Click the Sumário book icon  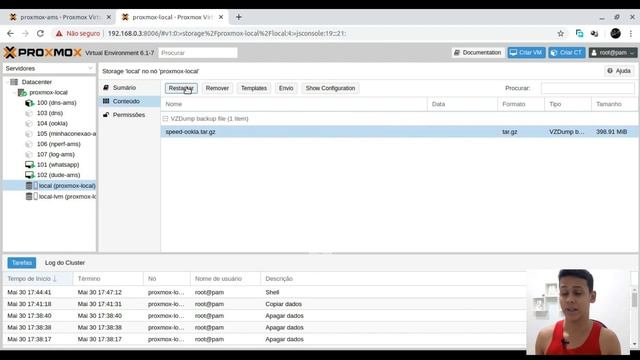(106, 88)
